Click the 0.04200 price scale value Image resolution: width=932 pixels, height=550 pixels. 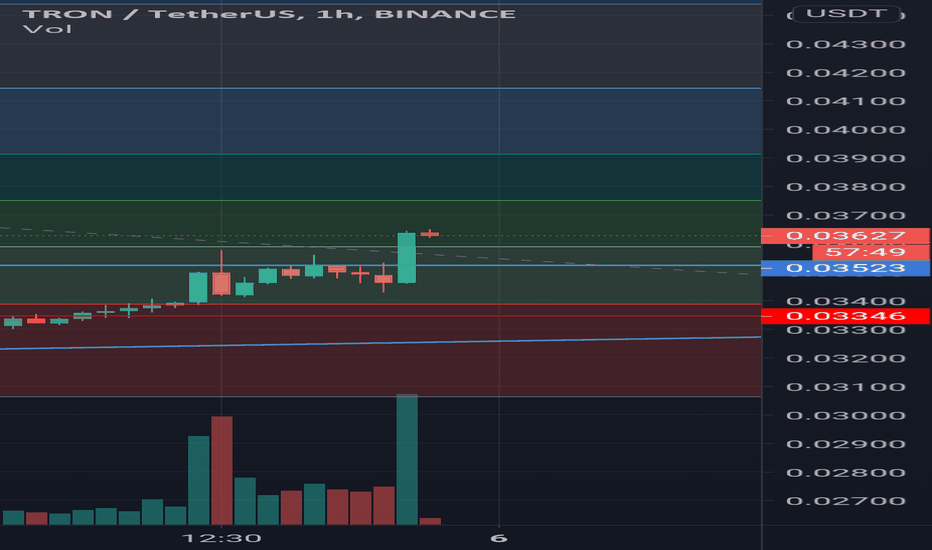pyautogui.click(x=846, y=73)
